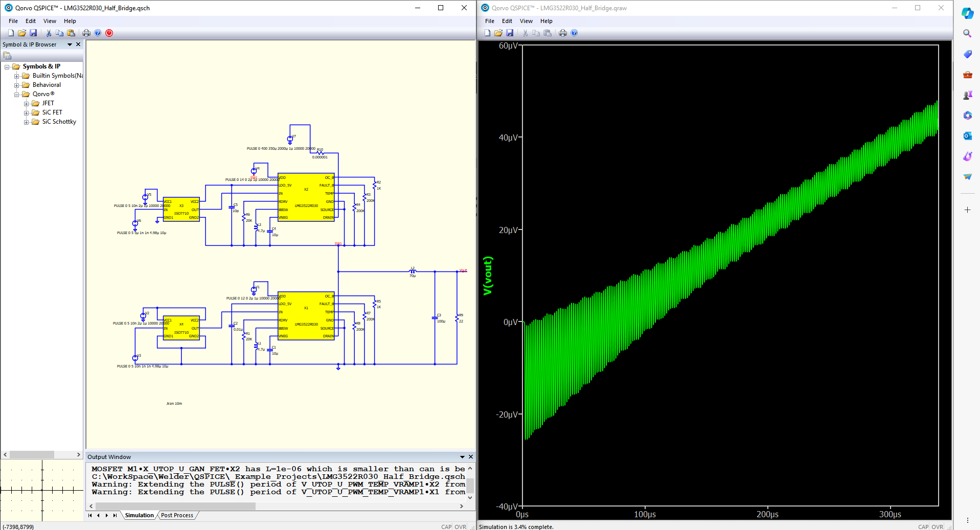Click the Symbol browser view icon

coord(7,56)
